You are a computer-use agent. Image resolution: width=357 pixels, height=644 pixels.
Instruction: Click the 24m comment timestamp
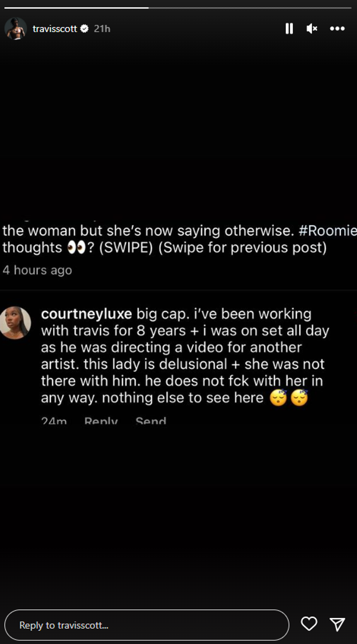click(54, 420)
